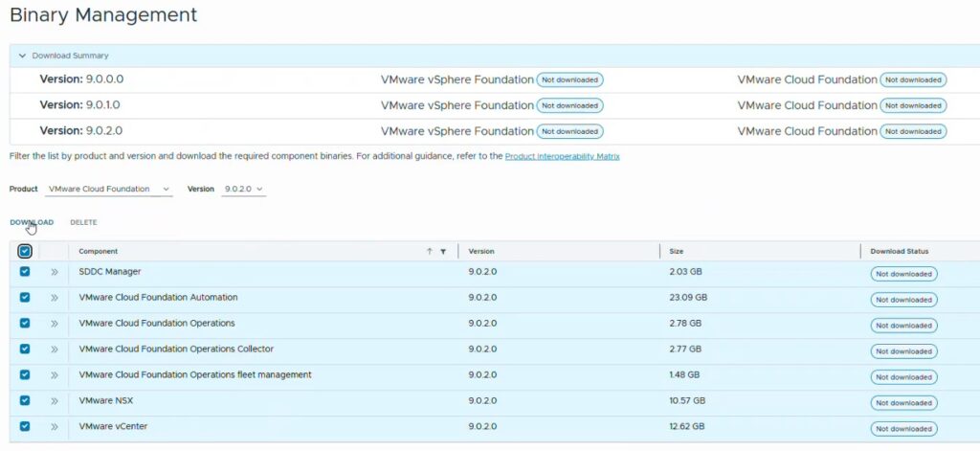The width and height of the screenshot is (980, 451).
Task: Open the Version 9.0.2.0 dropdown
Action: click(x=243, y=190)
